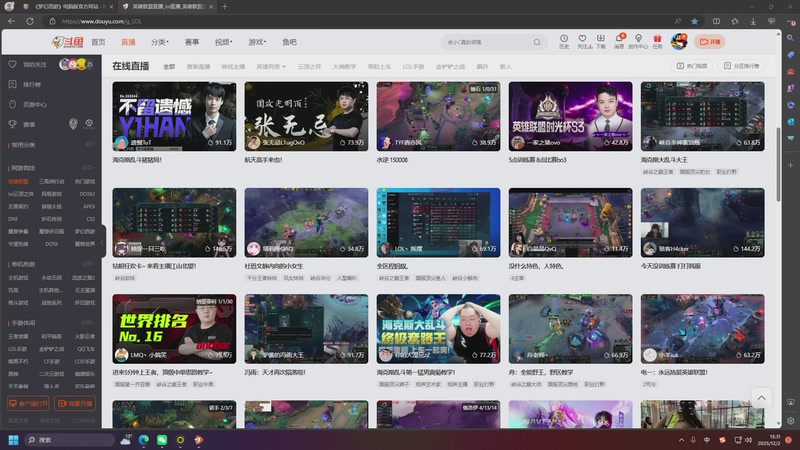Collapse the left sidebar with the arrow handle

(x=102, y=242)
